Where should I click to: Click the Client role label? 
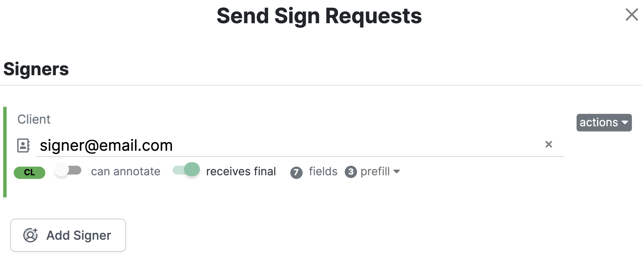pyautogui.click(x=34, y=119)
